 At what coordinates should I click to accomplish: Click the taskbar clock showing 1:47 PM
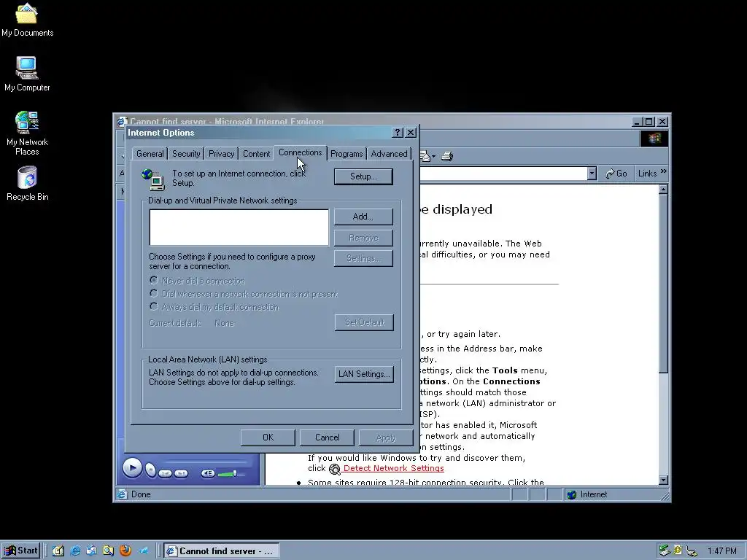tap(722, 551)
